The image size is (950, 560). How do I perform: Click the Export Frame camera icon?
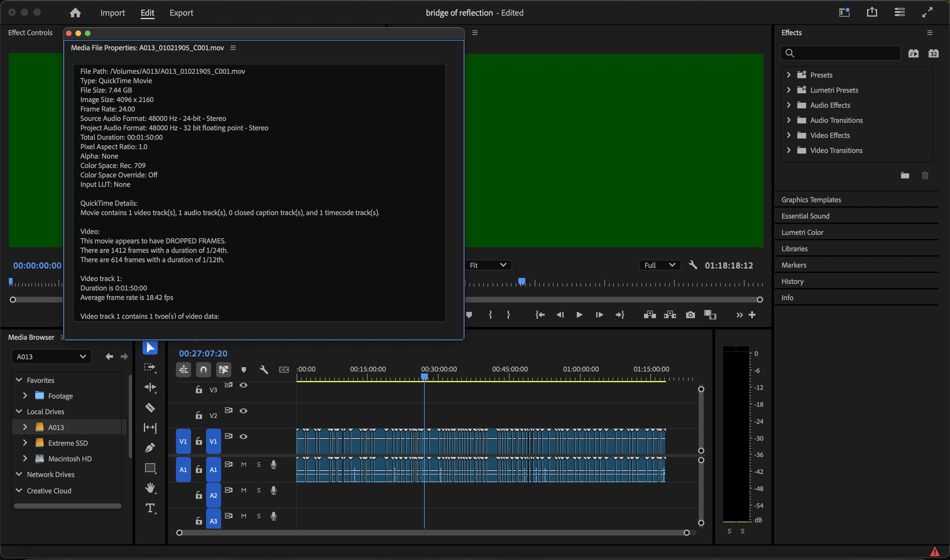pyautogui.click(x=690, y=315)
